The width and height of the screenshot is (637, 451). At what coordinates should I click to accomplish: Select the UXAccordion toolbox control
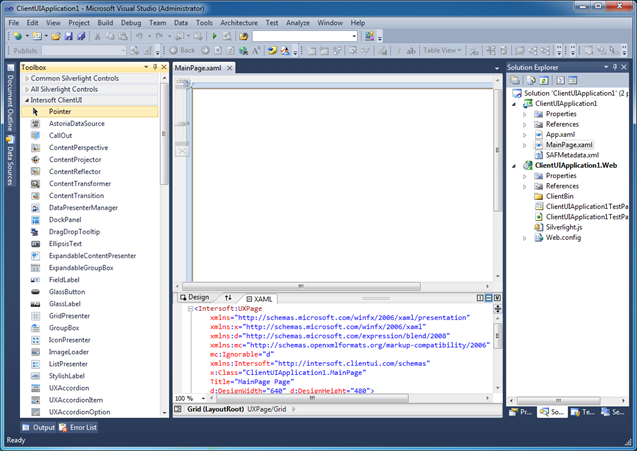click(89, 388)
